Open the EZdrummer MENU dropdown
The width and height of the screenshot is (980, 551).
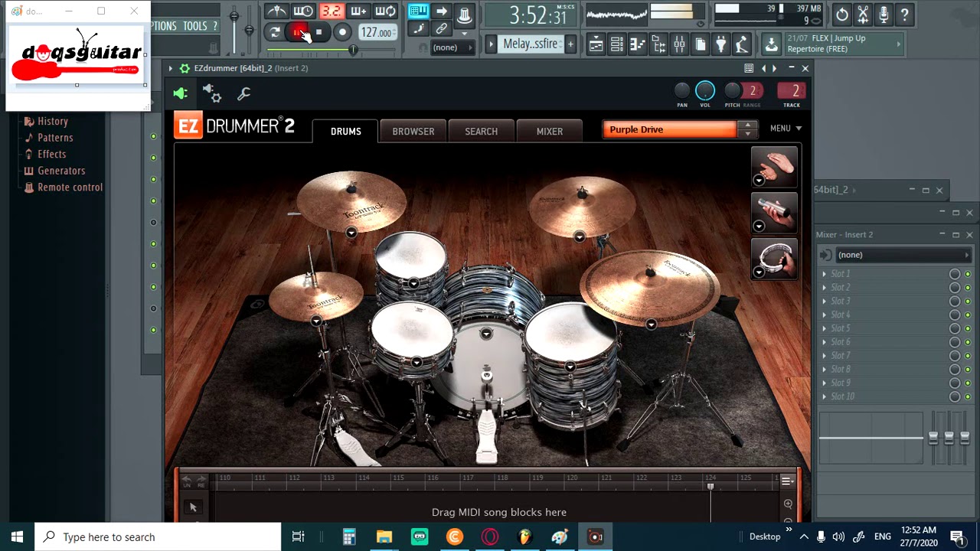(786, 129)
